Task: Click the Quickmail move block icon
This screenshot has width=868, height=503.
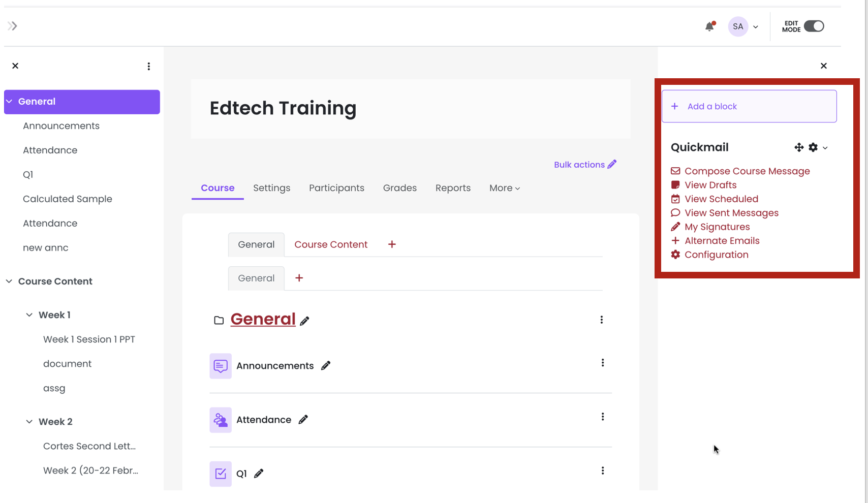Action: pyautogui.click(x=799, y=147)
